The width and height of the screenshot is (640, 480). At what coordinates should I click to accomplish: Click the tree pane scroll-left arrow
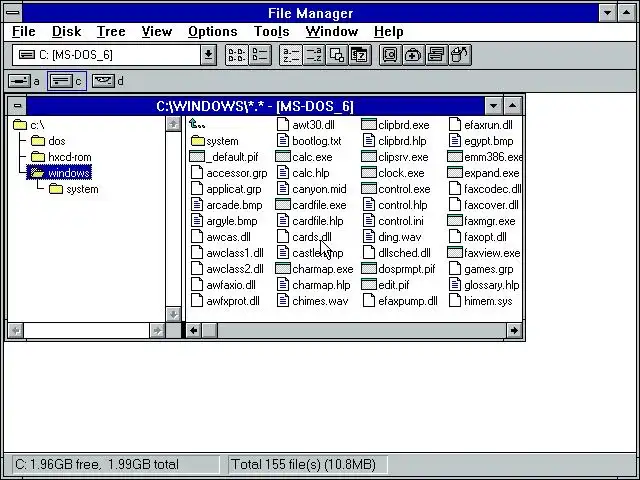pyautogui.click(x=16, y=330)
